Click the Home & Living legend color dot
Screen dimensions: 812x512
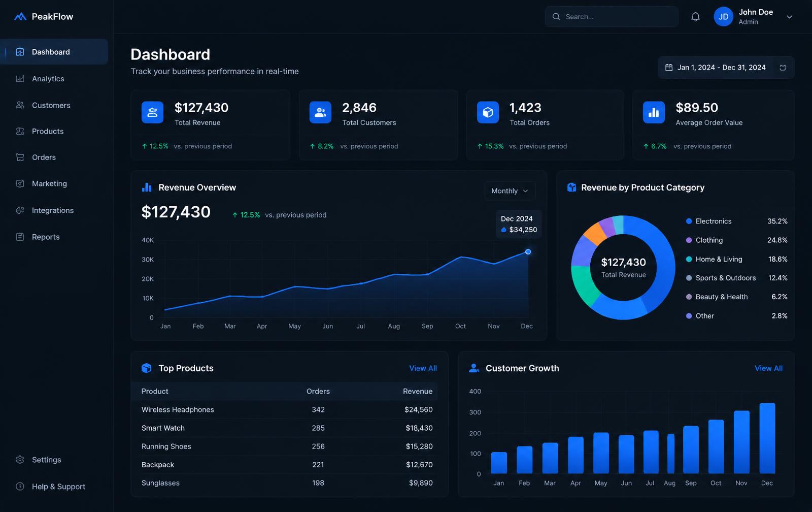689,259
